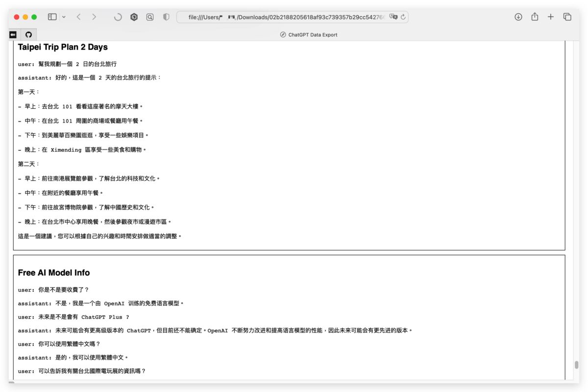Reload the page via the address bar

click(x=403, y=17)
